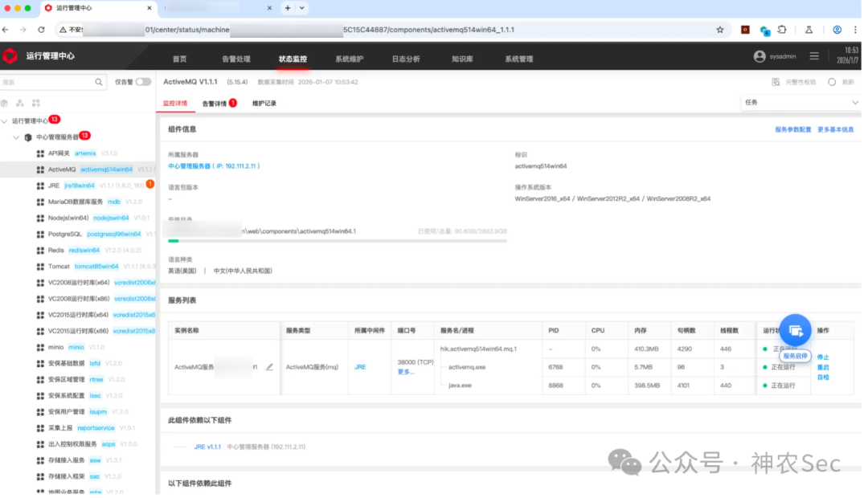Open the 状态监控 menu
The width and height of the screenshot is (868, 498).
point(293,59)
